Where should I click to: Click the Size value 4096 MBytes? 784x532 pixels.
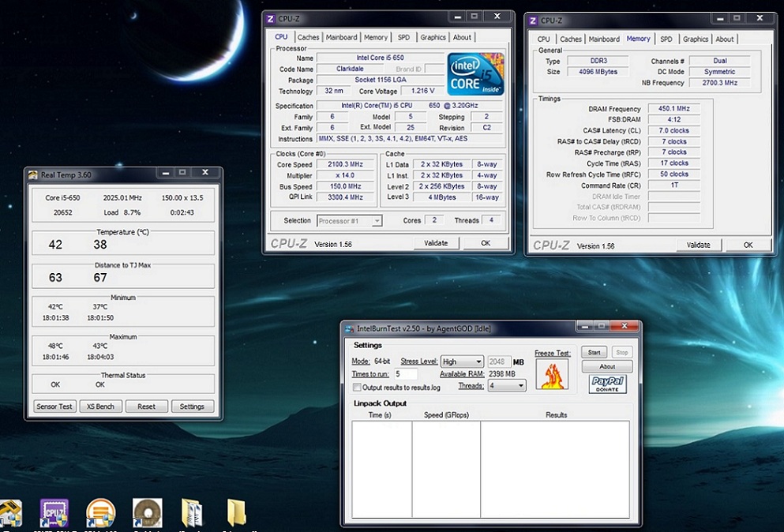(598, 72)
